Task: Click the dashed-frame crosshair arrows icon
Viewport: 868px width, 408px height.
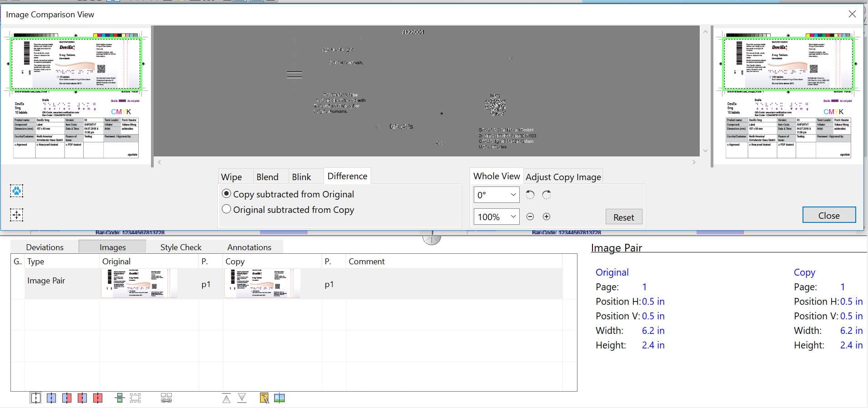Action: [x=17, y=215]
